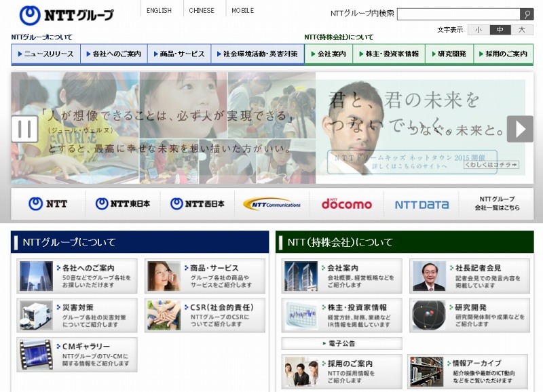
Task: Click the building thumbnail for 会社案内 card
Action: pyautogui.click(x=301, y=276)
